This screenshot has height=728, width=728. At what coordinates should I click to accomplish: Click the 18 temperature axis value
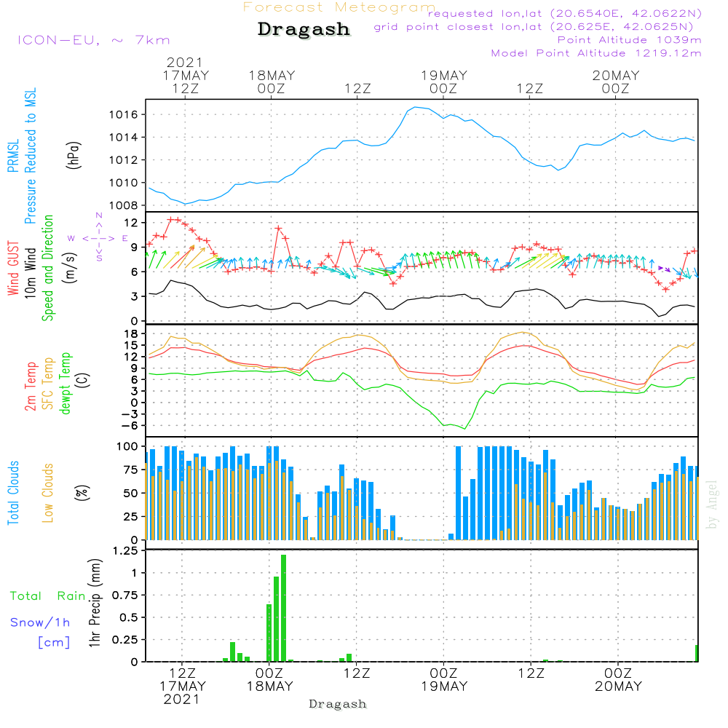[131, 334]
